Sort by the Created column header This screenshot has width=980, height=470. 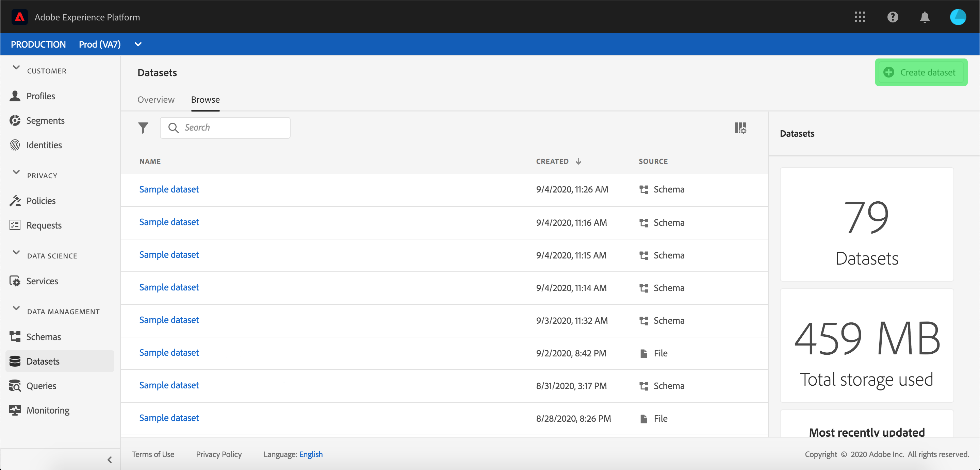552,161
